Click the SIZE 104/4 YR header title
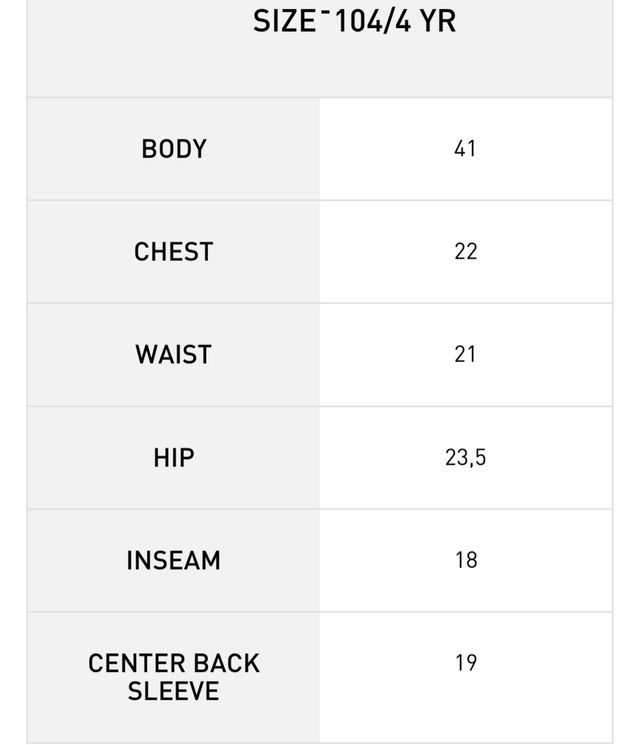The image size is (640, 745). click(355, 21)
